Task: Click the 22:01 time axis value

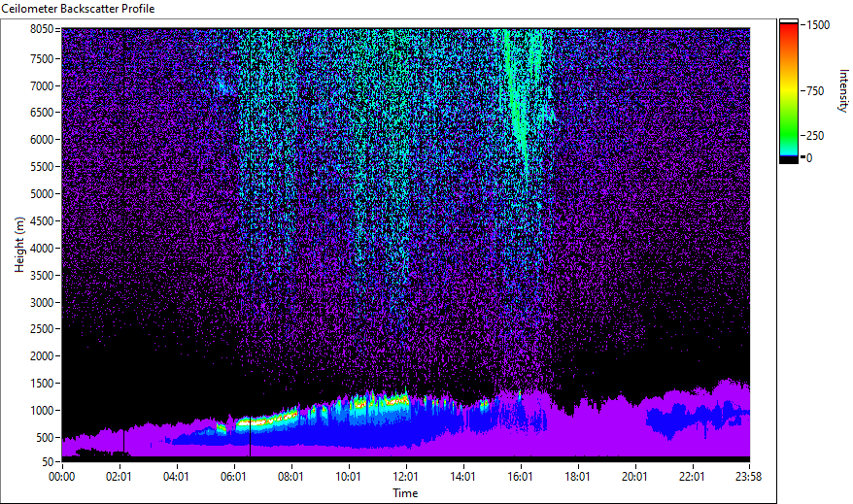Action: pos(692,477)
